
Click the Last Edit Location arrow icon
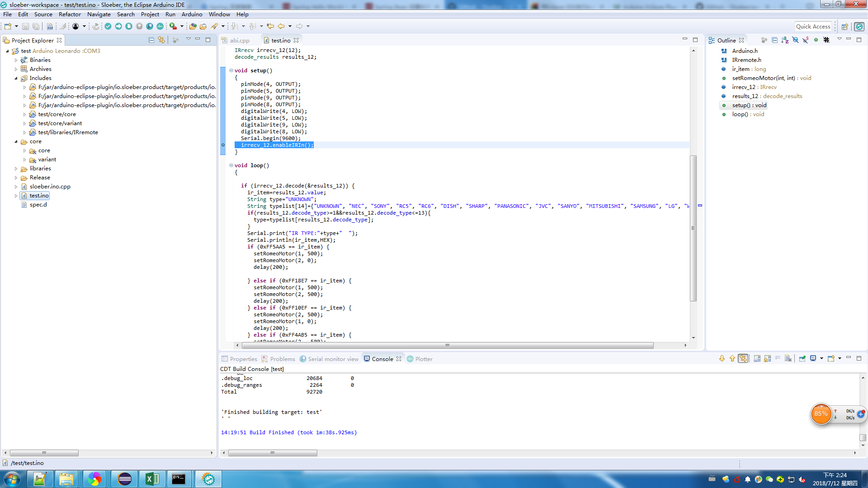pyautogui.click(x=270, y=26)
